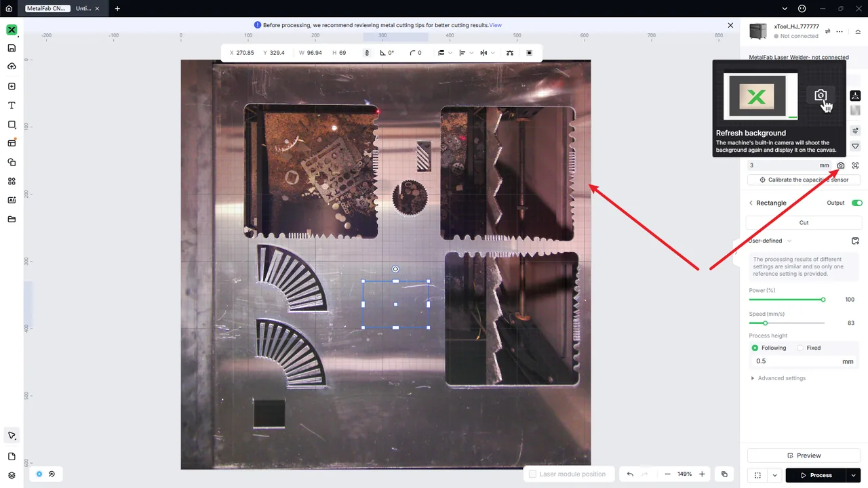
Task: Open the title bar dropdown chevron
Action: point(785,9)
